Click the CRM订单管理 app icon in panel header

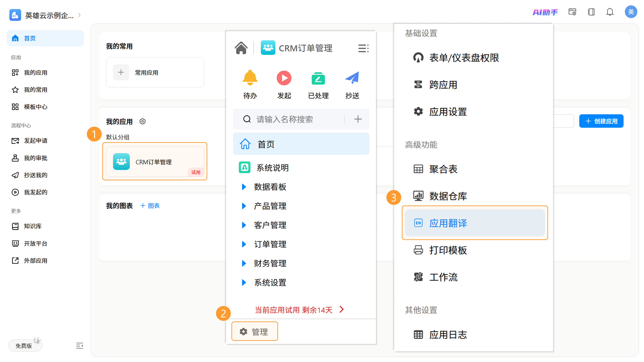pos(268,48)
